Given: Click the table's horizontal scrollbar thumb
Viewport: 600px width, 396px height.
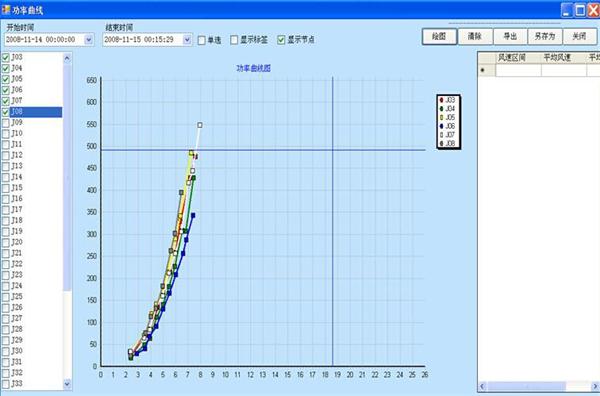Looking at the screenshot, I should point(526,386).
